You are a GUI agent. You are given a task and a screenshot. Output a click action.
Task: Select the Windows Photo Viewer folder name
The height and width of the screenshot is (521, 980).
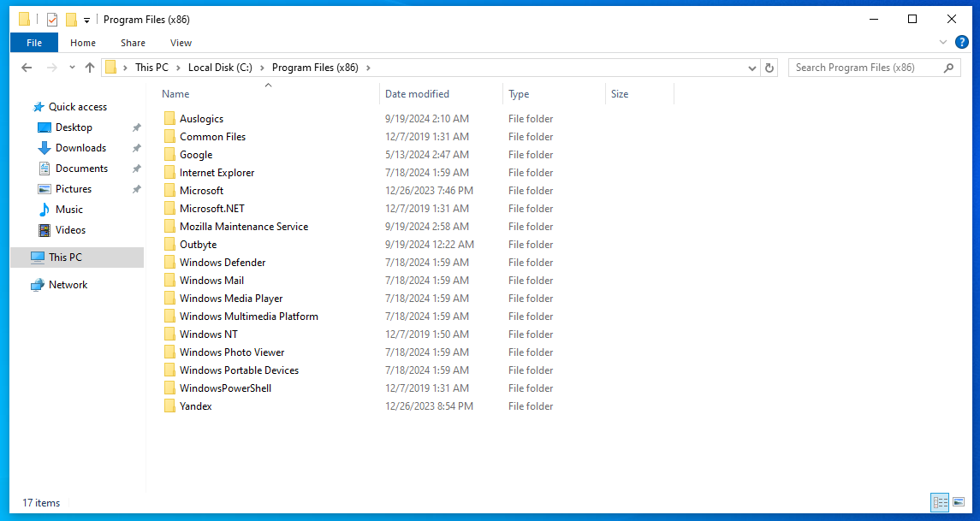[232, 352]
